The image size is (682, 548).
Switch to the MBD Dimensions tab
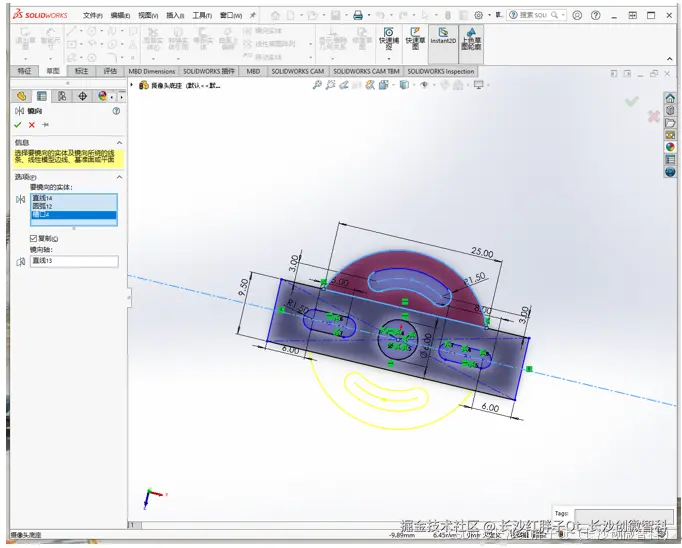pyautogui.click(x=151, y=71)
